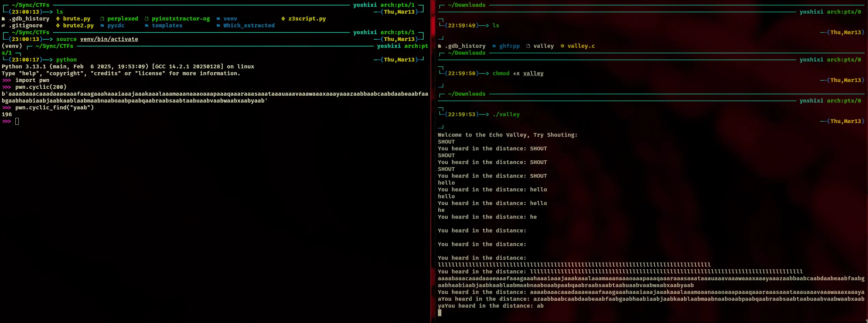Screen dimensions: 868x323
Task: Click the underlined venv/bin/activate path
Action: [x=109, y=39]
